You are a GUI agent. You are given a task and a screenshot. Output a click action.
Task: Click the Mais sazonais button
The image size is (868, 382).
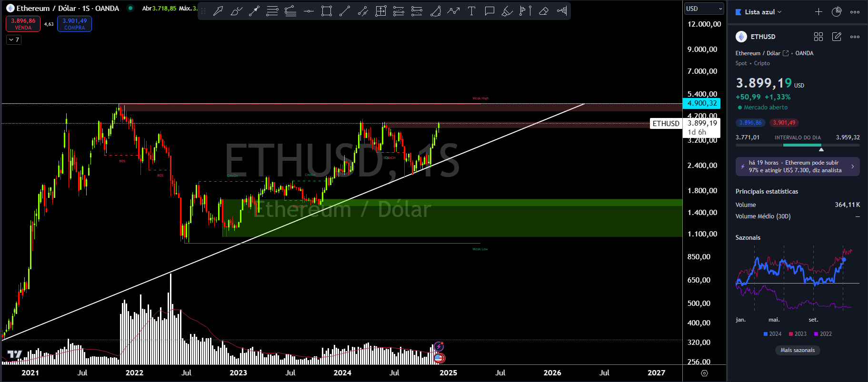pos(798,350)
